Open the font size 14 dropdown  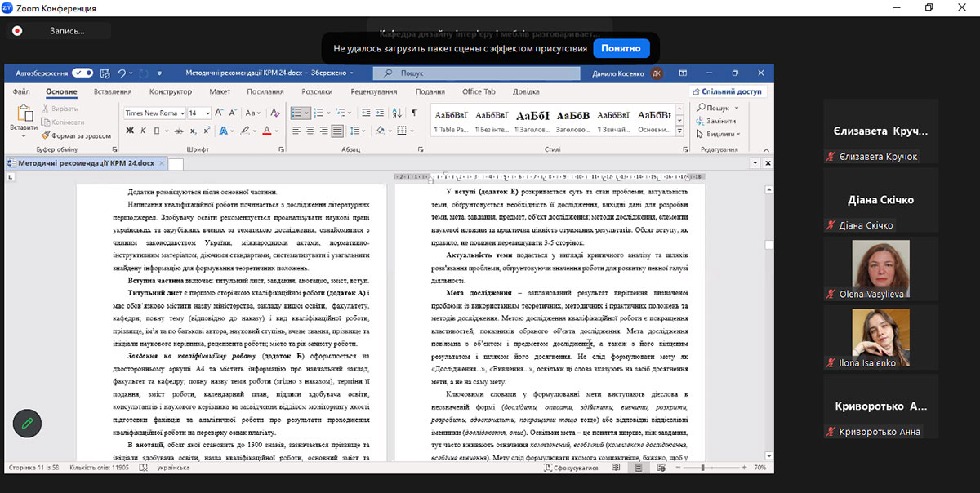click(207, 113)
